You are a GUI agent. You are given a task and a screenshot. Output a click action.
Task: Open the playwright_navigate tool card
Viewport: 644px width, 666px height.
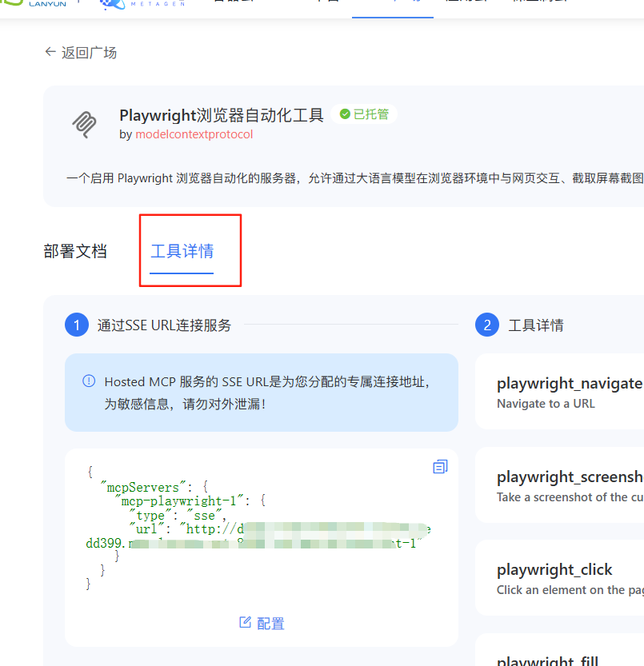coord(559,391)
